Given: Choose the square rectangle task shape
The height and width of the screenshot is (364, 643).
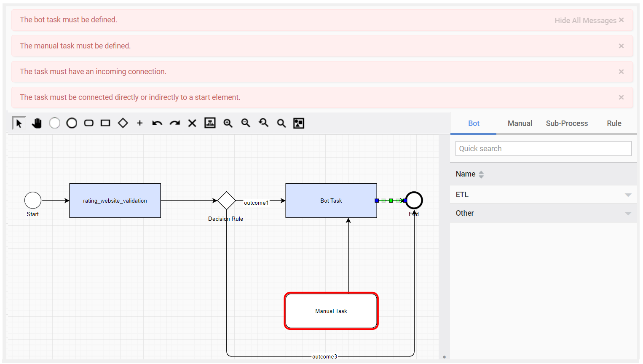Looking at the screenshot, I should pyautogui.click(x=105, y=123).
